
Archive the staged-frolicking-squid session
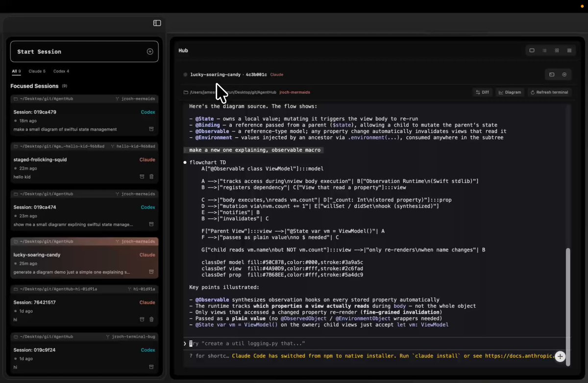pyautogui.click(x=142, y=177)
